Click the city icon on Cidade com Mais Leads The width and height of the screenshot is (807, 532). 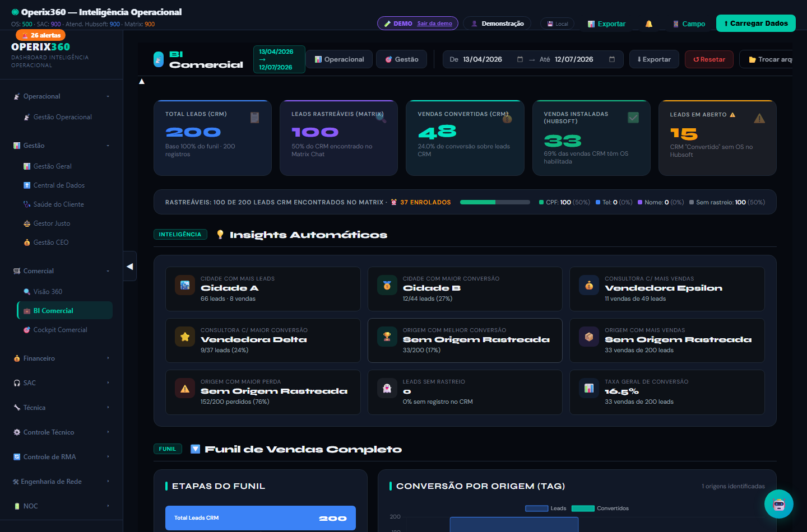click(185, 285)
